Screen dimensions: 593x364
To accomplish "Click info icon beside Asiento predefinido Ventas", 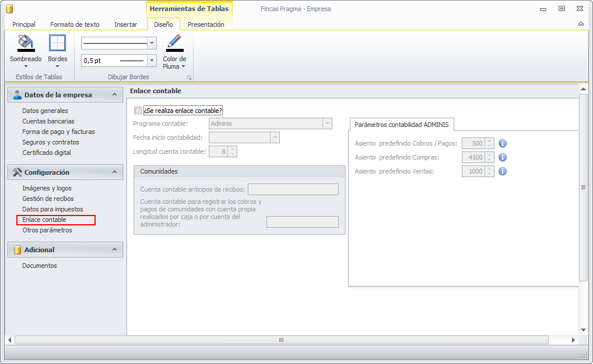I will pos(503,171).
